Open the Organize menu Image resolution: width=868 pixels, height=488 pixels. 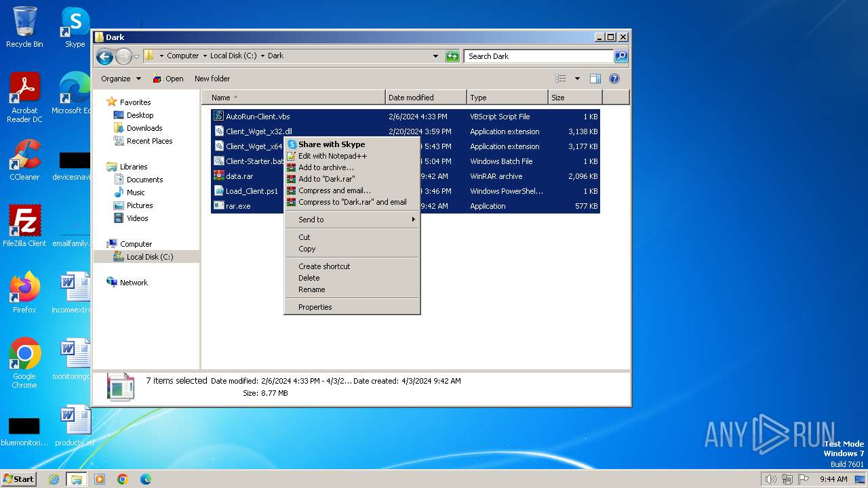coord(121,79)
